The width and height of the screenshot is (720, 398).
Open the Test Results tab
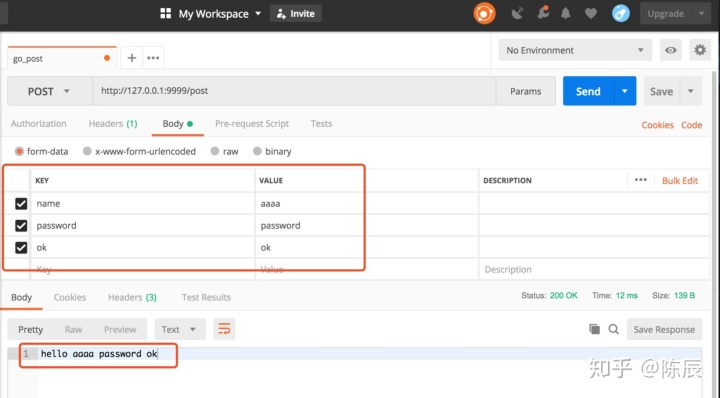click(206, 297)
